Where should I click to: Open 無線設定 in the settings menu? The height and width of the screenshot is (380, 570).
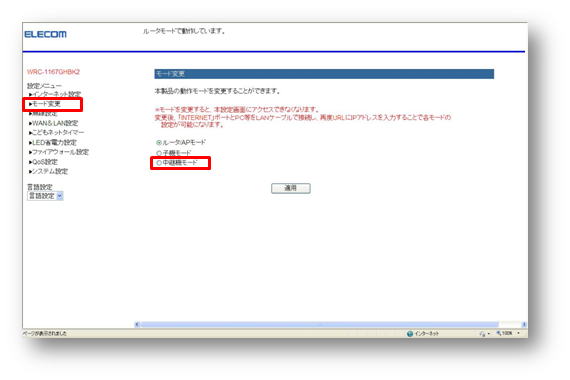point(44,114)
